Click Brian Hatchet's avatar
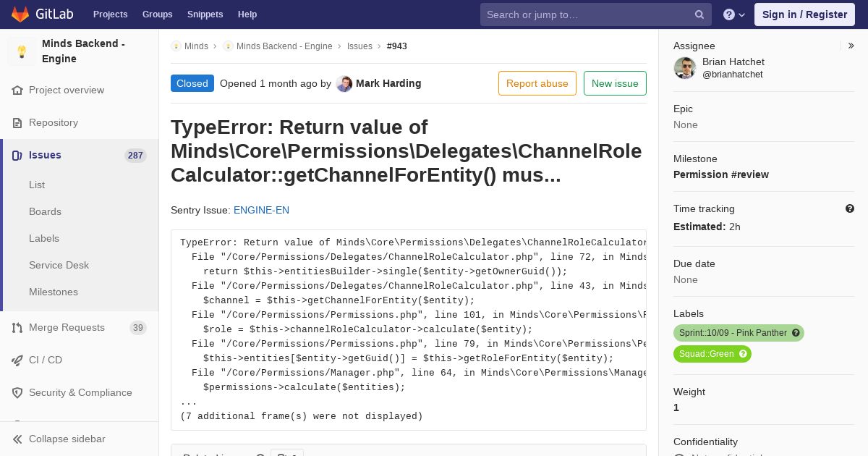The height and width of the screenshot is (456, 868). pos(684,68)
